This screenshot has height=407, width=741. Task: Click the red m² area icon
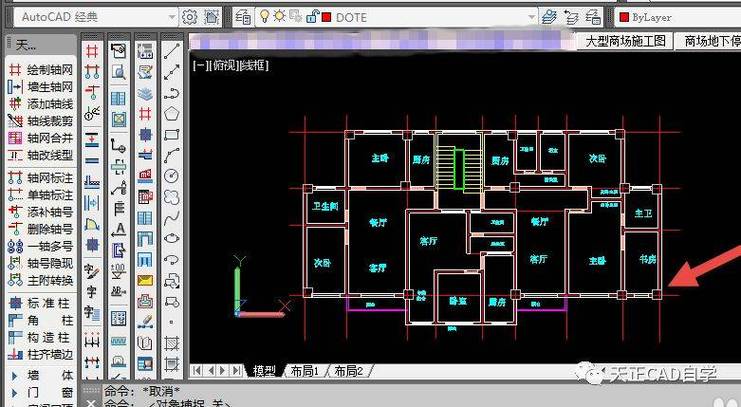[x=145, y=176]
